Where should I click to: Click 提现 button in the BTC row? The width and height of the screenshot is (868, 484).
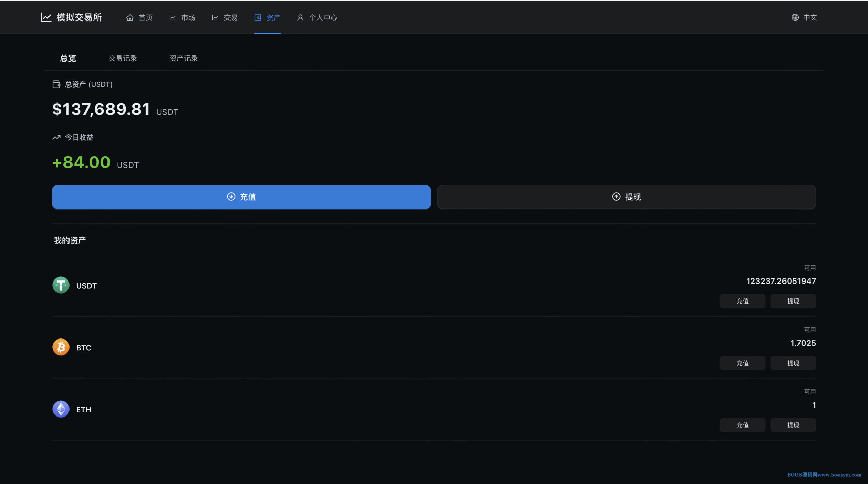[793, 363]
